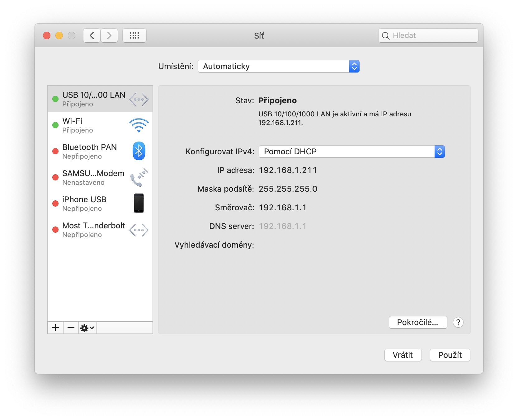518x420 pixels.
Task: Select USB 10/...00 LAN service
Action: (100, 99)
